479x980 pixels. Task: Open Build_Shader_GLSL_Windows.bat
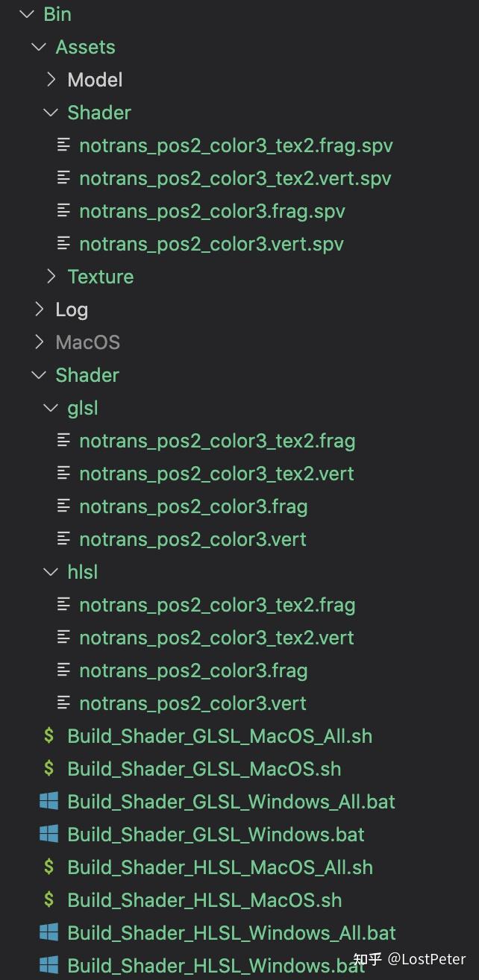tap(216, 834)
